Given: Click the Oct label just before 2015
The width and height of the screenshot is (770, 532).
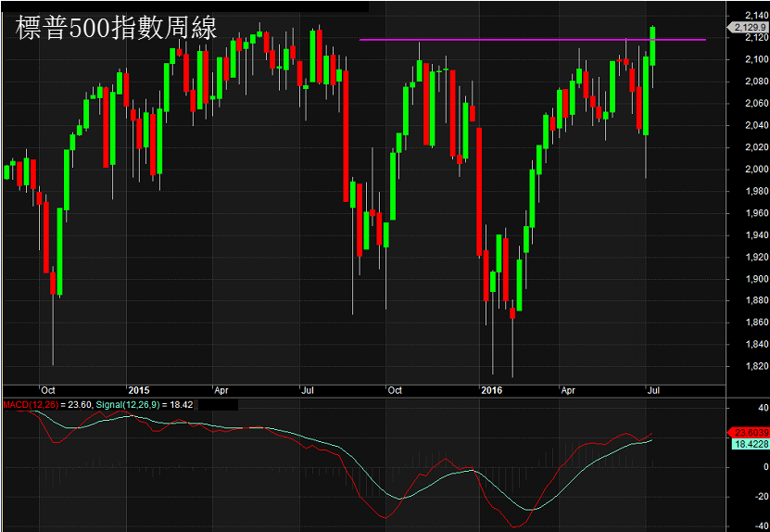Looking at the screenshot, I should point(47,390).
